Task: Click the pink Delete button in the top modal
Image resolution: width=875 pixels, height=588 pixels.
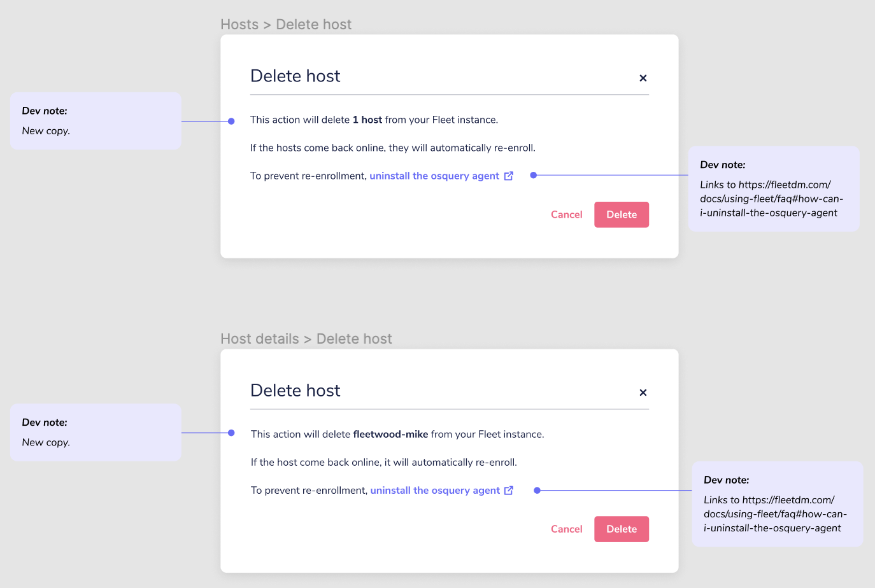Action: 622,214
